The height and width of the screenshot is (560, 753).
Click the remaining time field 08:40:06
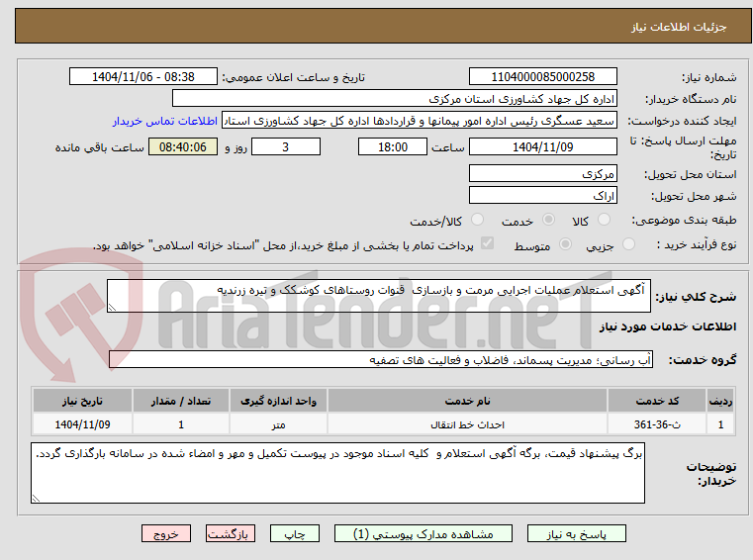(x=182, y=146)
